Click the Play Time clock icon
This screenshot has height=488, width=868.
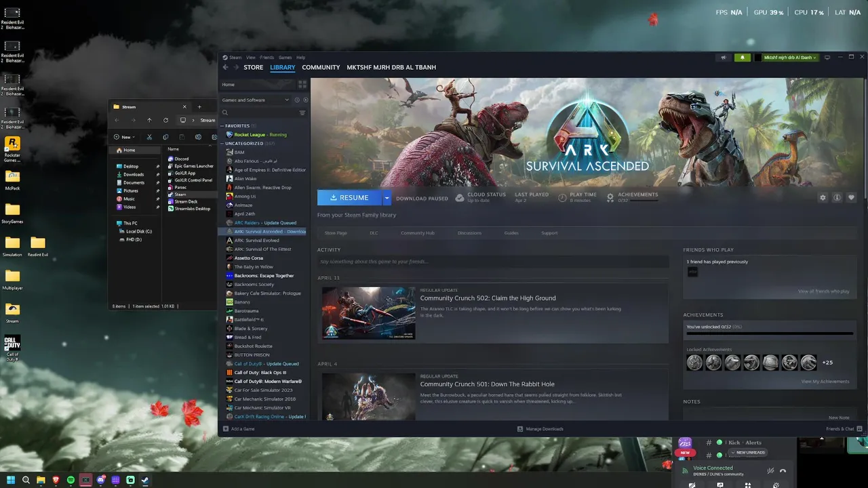[562, 197]
